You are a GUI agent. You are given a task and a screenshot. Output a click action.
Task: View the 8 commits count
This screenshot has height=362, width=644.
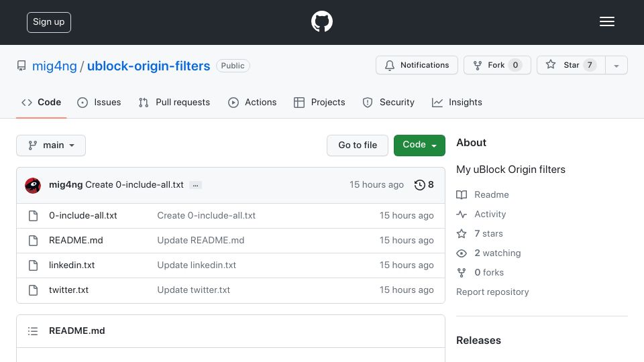coord(431,185)
